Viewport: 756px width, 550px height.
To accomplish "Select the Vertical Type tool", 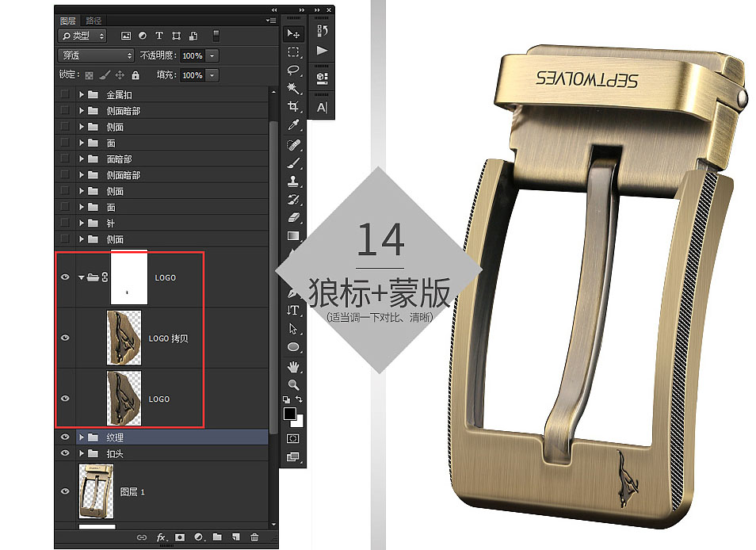I will 293,311.
